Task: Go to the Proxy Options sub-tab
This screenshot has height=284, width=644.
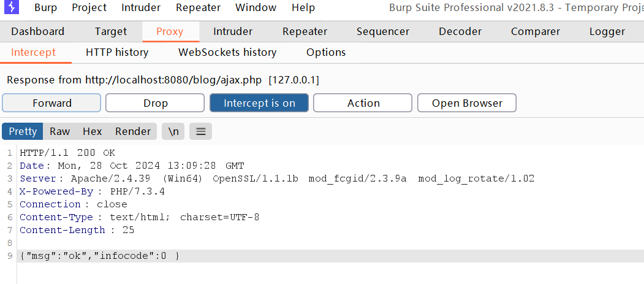Action: [x=326, y=52]
